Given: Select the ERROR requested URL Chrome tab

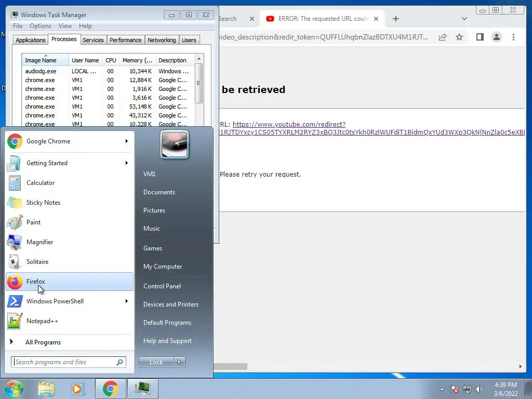Looking at the screenshot, I should 322,19.
